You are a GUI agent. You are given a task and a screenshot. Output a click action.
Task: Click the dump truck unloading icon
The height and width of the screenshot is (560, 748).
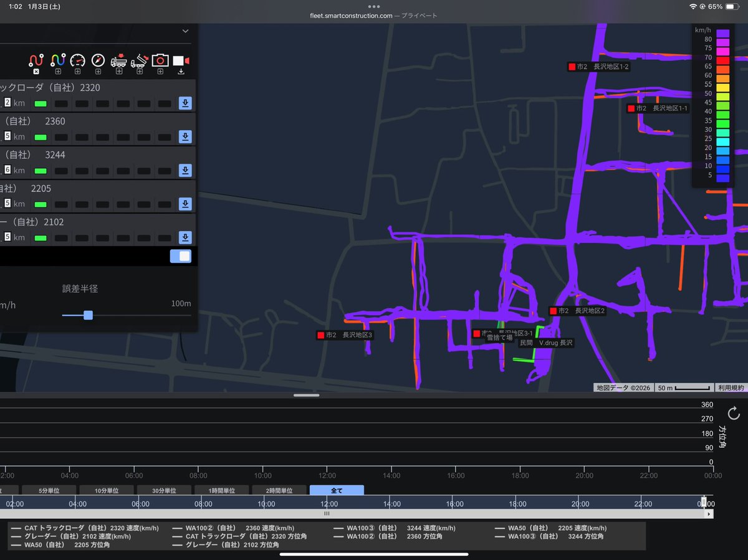(139, 60)
